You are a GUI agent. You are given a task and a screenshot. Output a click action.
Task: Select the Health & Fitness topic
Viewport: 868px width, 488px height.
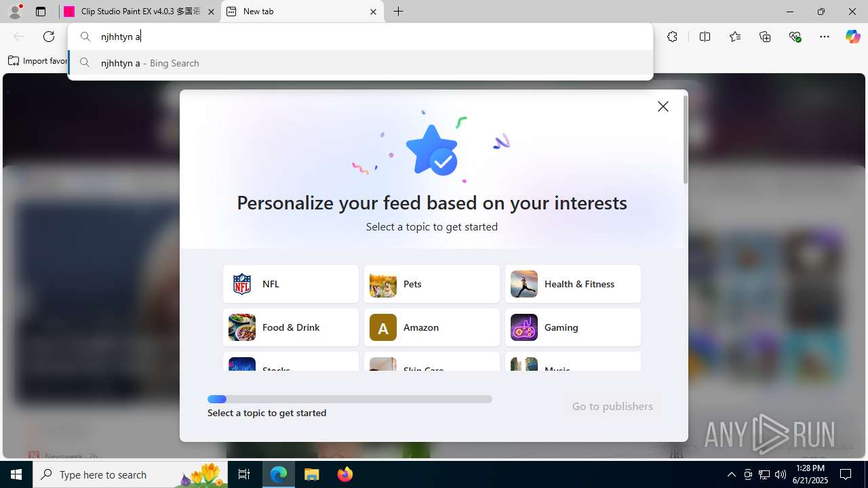(x=573, y=284)
